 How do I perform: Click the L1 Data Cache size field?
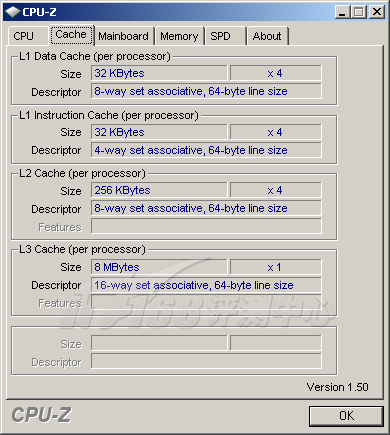(x=159, y=73)
